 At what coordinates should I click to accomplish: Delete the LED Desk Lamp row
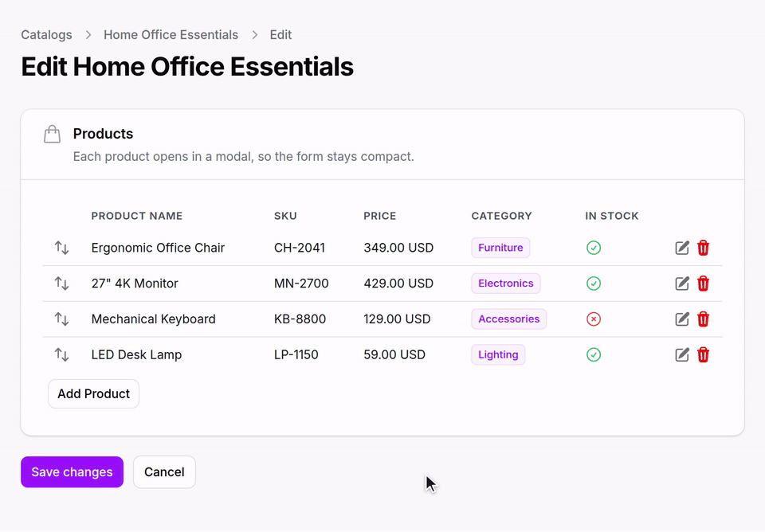coord(703,354)
